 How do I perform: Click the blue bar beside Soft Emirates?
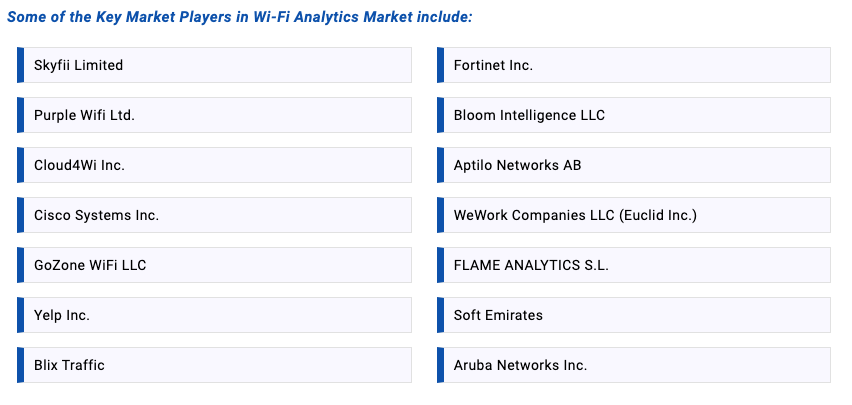tap(440, 315)
